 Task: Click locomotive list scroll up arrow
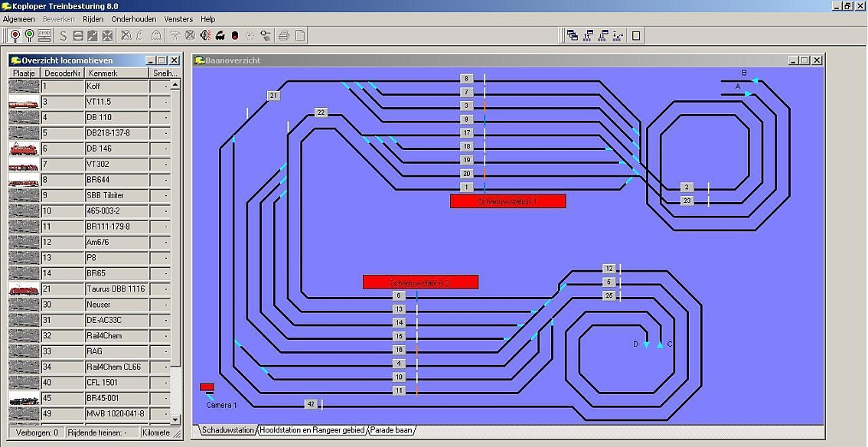tap(175, 85)
